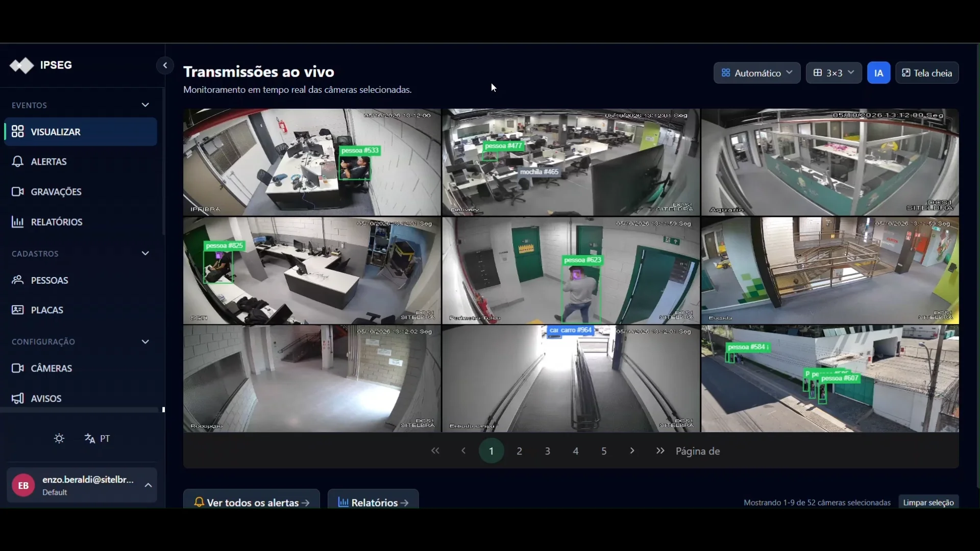Screen dimensions: 980x551
Task: Jump to last page double-arrow icon
Action: (660, 451)
